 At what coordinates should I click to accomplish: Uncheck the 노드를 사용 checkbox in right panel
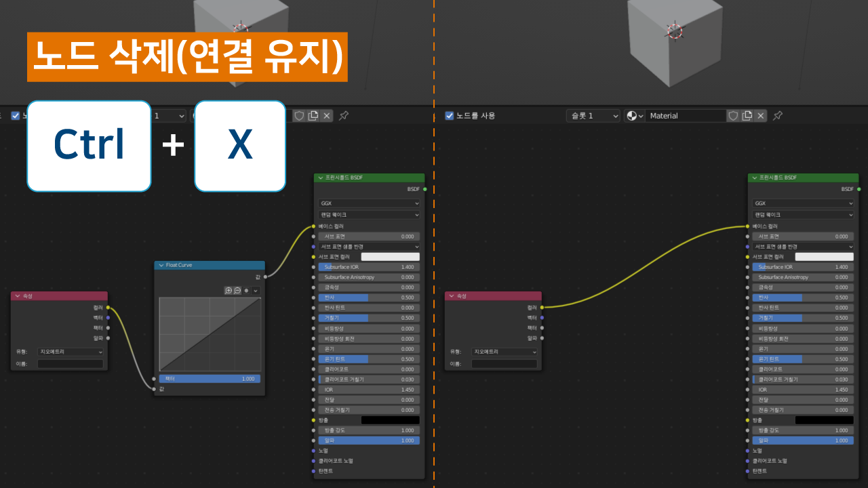(x=449, y=116)
